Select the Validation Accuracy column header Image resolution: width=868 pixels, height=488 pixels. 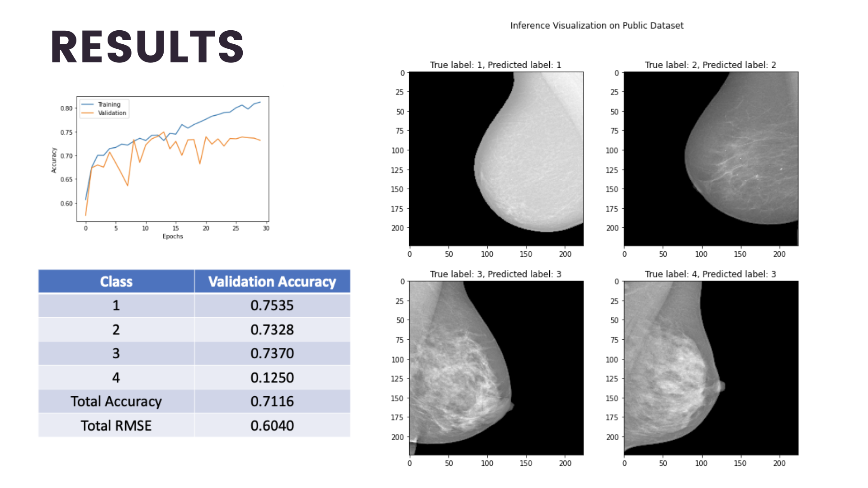click(x=272, y=282)
